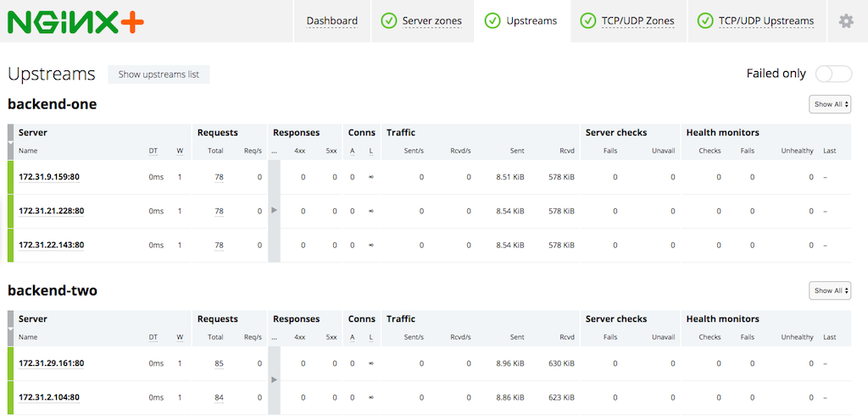This screenshot has height=420, width=868.
Task: Expand backend-one responses column arrow
Action: (x=274, y=211)
